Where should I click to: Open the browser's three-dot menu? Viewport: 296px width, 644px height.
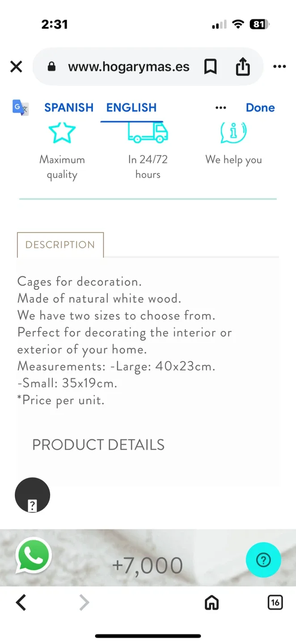coord(279,66)
